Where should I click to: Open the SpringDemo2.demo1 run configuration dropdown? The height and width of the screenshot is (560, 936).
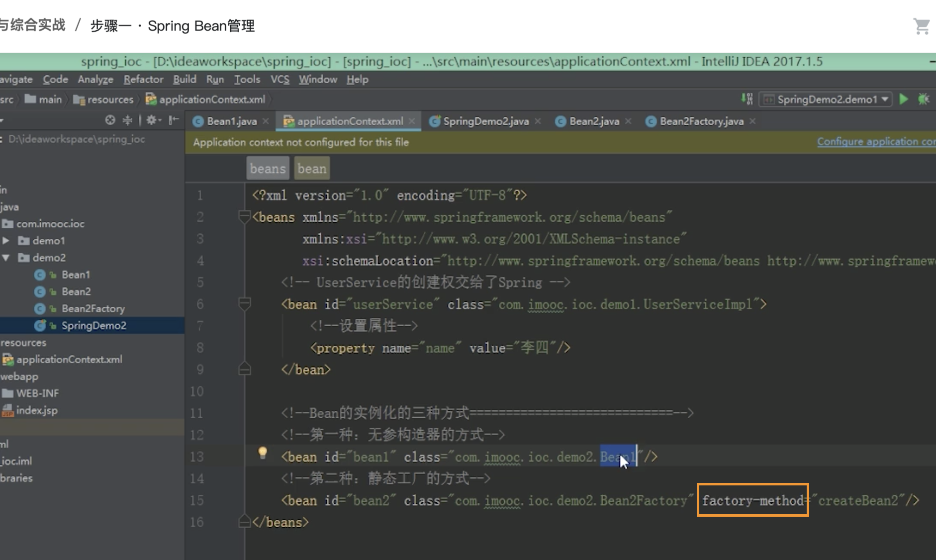pos(827,99)
